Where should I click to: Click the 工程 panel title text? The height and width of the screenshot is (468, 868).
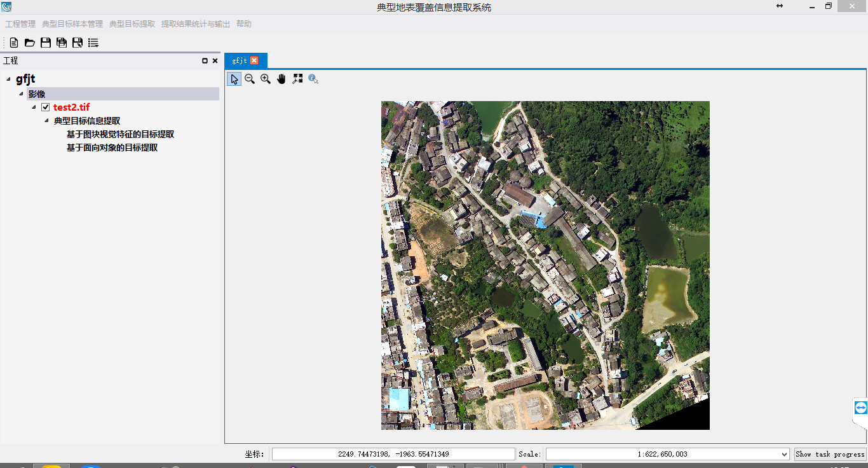[x=11, y=61]
